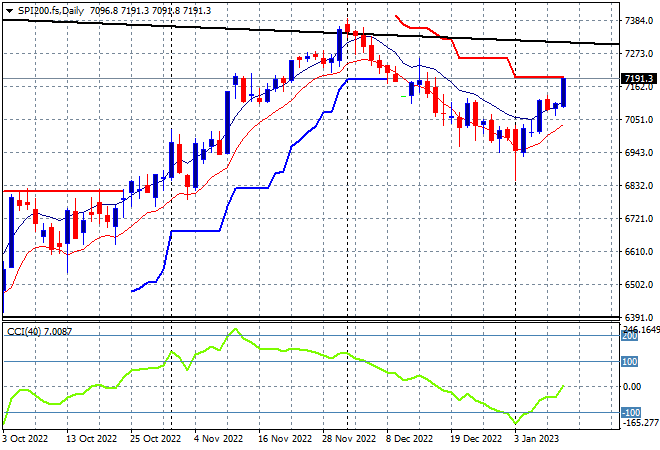Click the 3 Oct 2022 date label
660x450 pixels.
pos(25,439)
